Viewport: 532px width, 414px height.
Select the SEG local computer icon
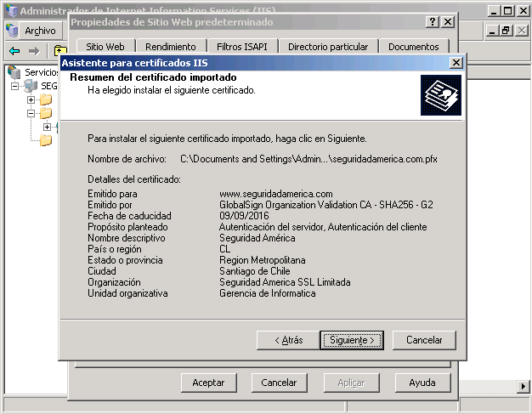(31, 87)
